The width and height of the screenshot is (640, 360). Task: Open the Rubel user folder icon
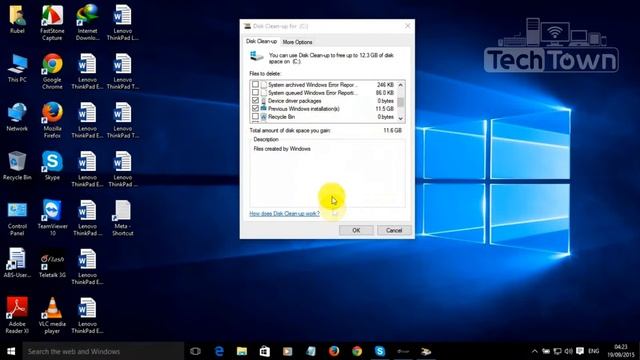tap(17, 20)
